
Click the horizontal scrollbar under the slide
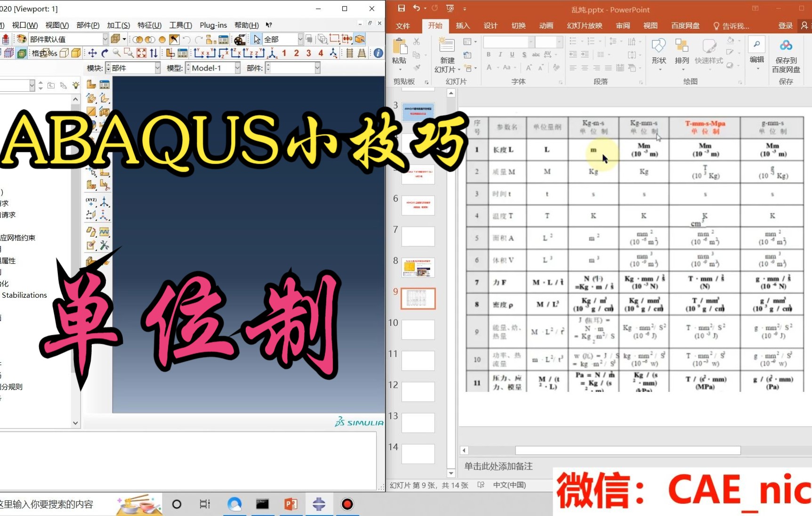(628, 451)
